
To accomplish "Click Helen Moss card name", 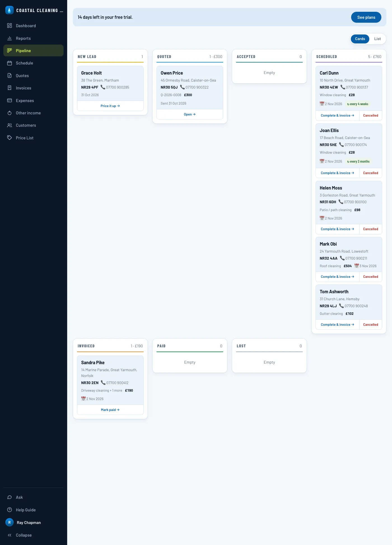I will pyautogui.click(x=331, y=188).
